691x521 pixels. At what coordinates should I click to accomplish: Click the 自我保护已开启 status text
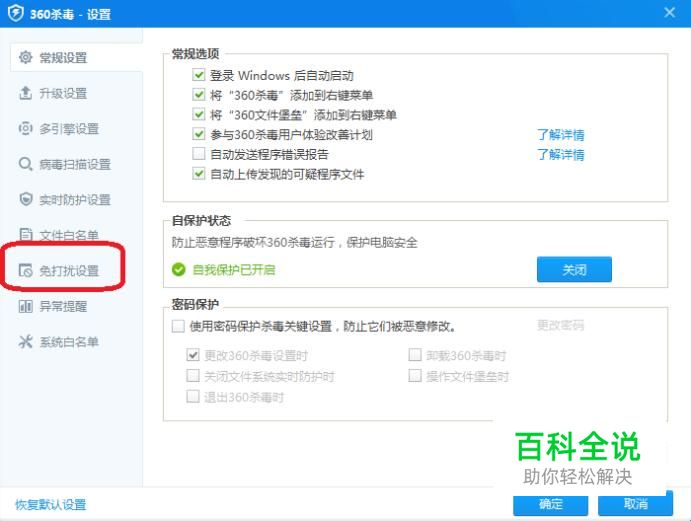tap(234, 269)
